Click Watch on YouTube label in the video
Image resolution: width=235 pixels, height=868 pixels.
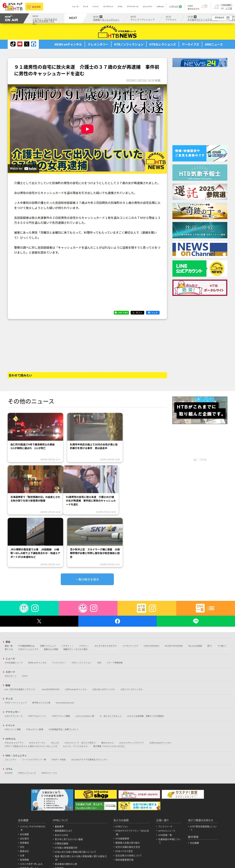pyautogui.click(x=23, y=168)
